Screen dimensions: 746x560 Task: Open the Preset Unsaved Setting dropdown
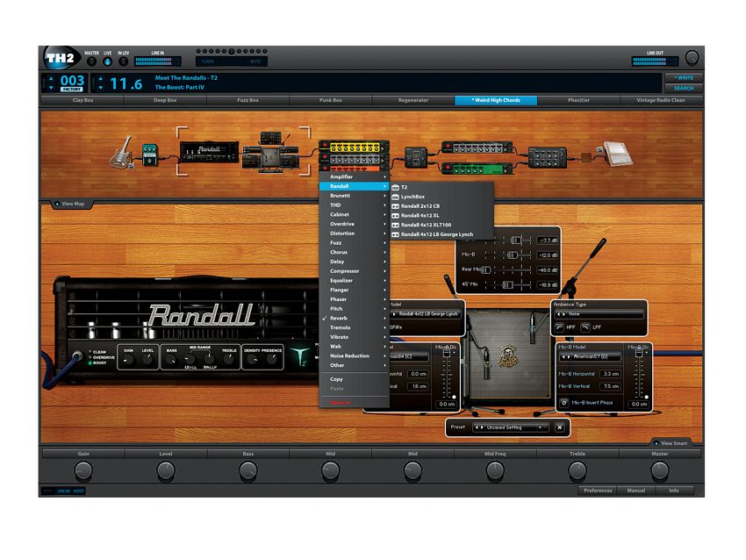click(x=511, y=427)
